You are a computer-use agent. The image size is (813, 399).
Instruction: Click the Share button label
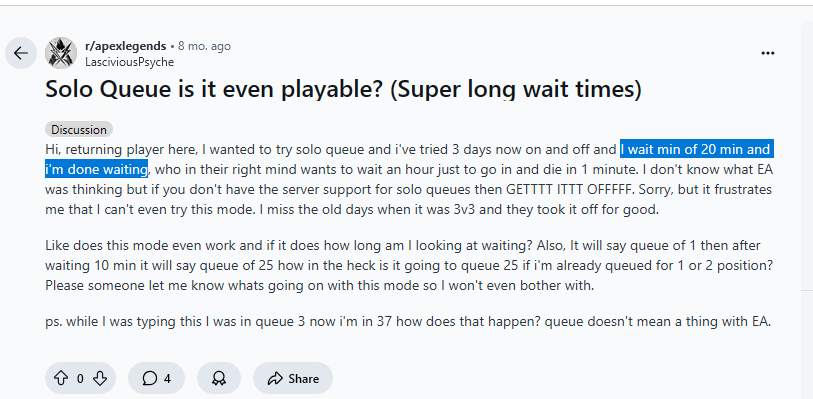pos(303,379)
